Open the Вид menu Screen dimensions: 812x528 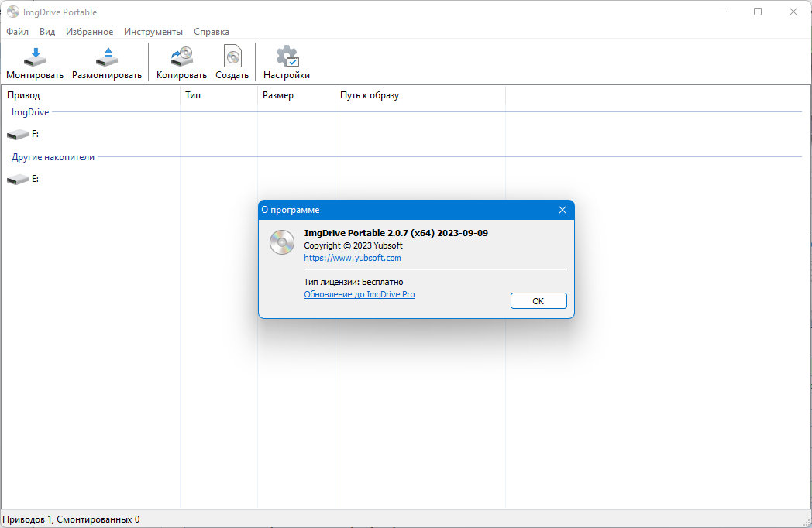tap(47, 32)
